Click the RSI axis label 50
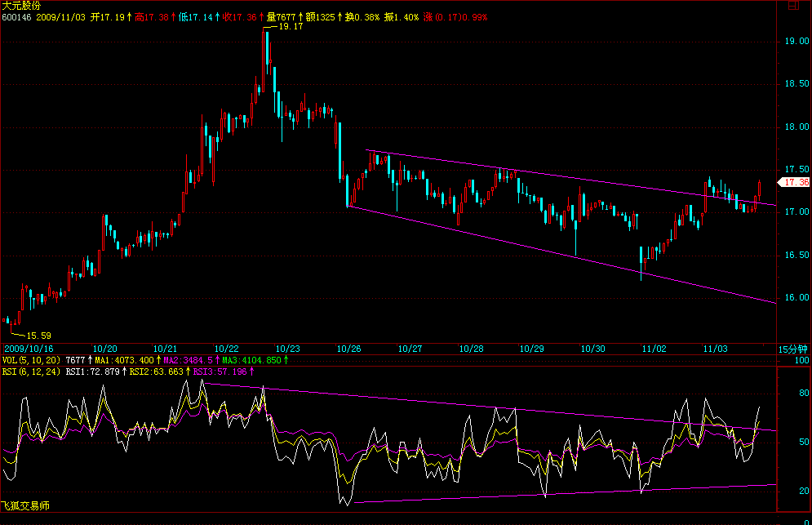Viewport: 812px width, 525px height. 804,442
